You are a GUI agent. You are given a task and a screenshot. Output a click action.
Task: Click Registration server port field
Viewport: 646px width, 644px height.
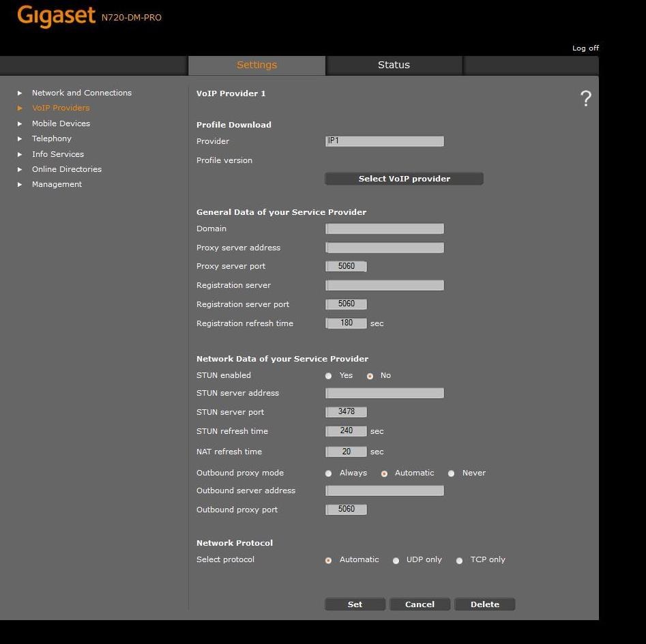(x=346, y=304)
